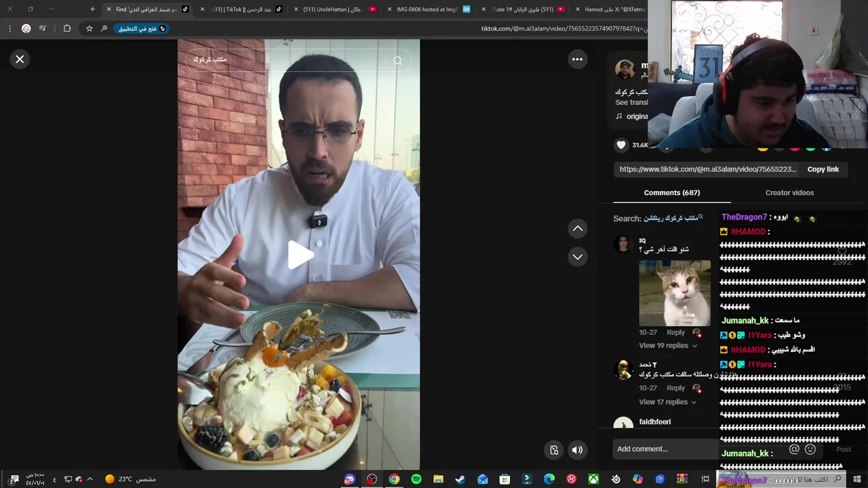Switch to Comments (687) tab

click(672, 192)
